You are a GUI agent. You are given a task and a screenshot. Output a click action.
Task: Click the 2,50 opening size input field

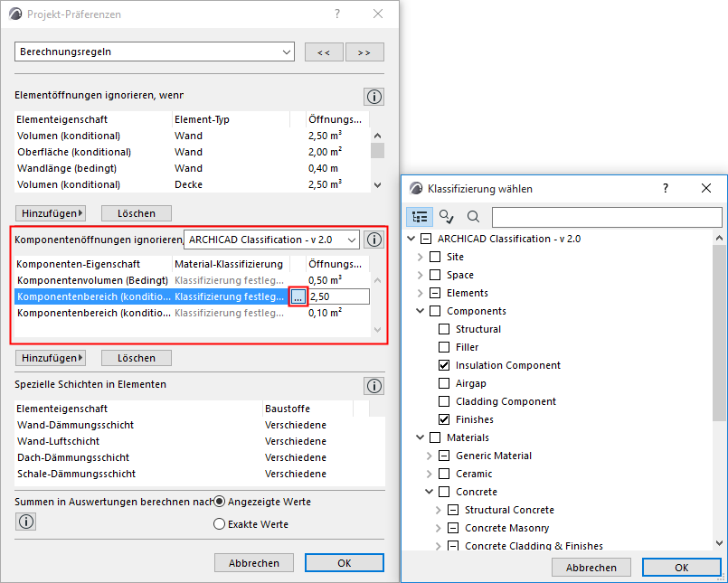click(339, 296)
